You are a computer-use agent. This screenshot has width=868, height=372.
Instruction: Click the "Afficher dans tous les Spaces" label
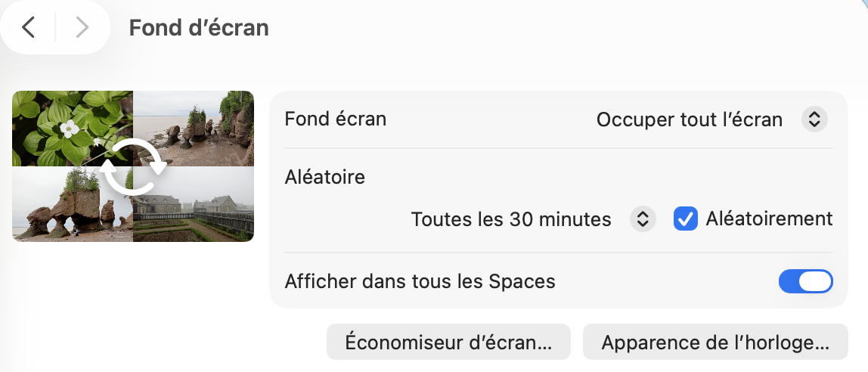coord(420,281)
